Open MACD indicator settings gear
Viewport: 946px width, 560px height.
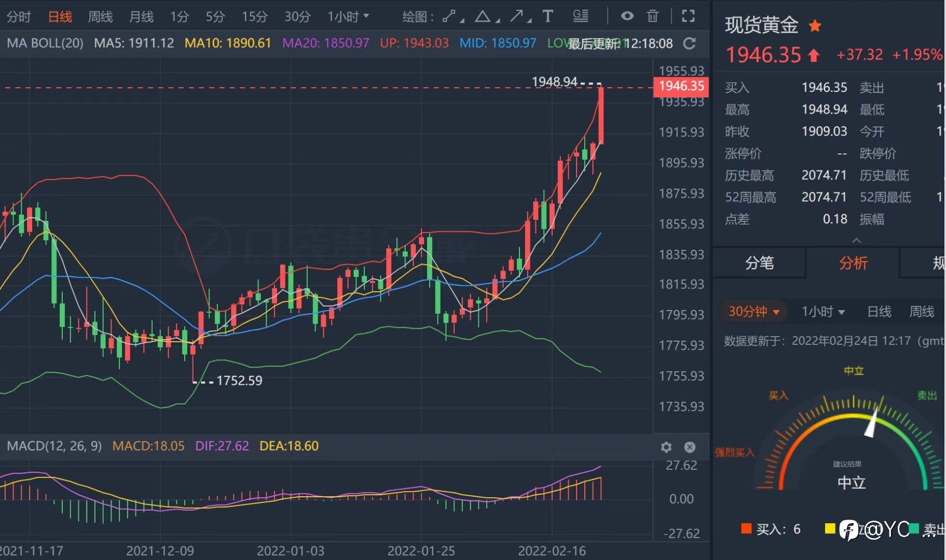[x=666, y=447]
